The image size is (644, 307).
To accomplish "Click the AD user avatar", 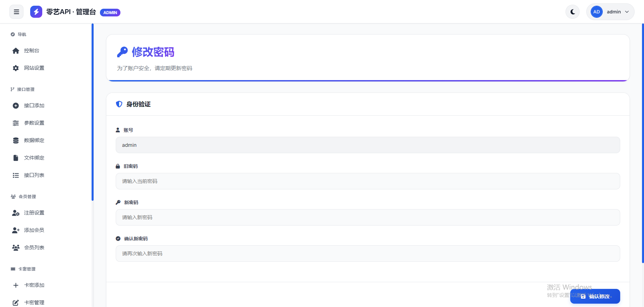I will tap(596, 12).
